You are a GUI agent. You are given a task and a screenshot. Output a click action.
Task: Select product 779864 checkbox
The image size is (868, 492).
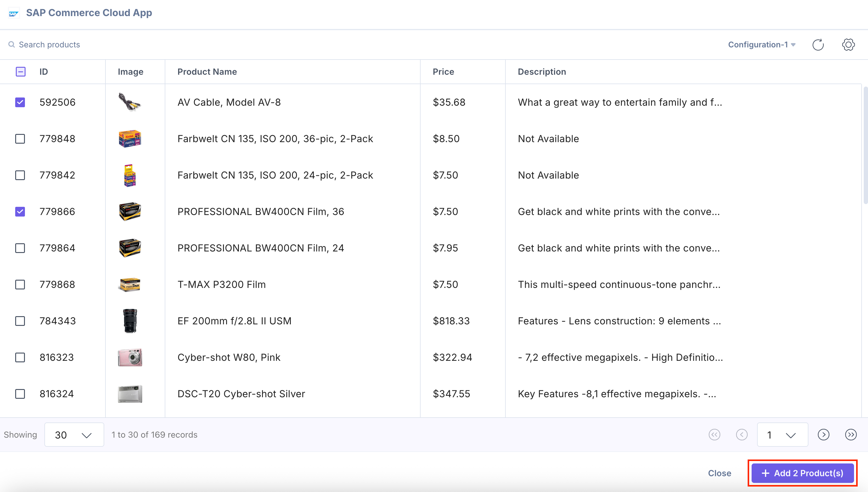[20, 248]
